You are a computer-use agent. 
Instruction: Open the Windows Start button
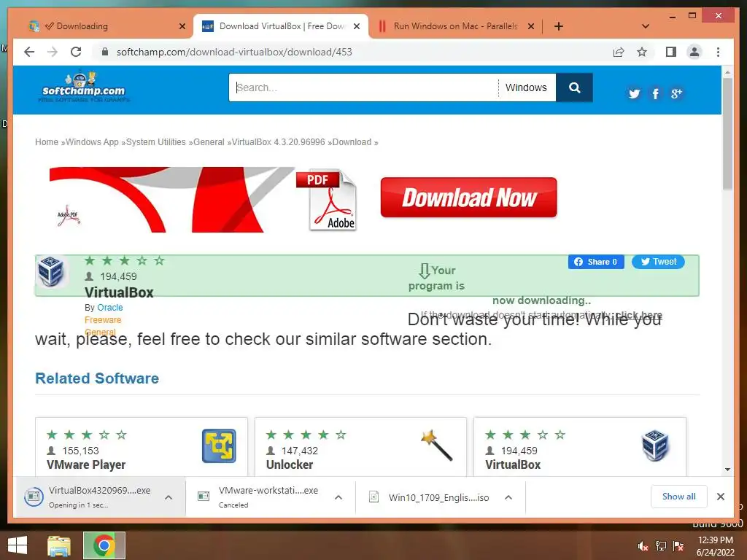click(18, 545)
